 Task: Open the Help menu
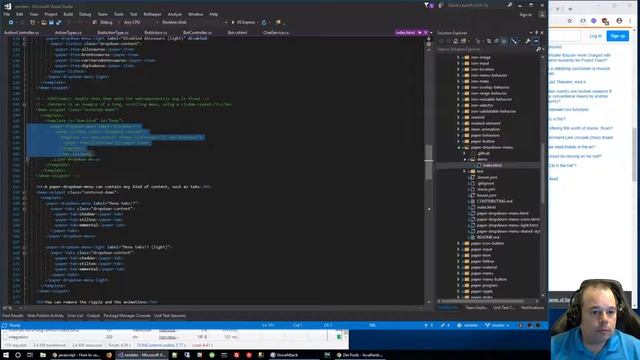(213, 14)
